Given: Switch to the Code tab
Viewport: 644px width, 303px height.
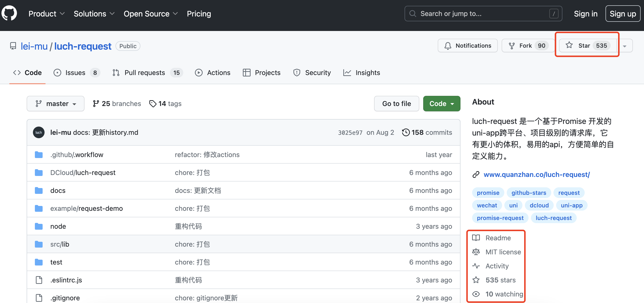Looking at the screenshot, I should pos(27,73).
